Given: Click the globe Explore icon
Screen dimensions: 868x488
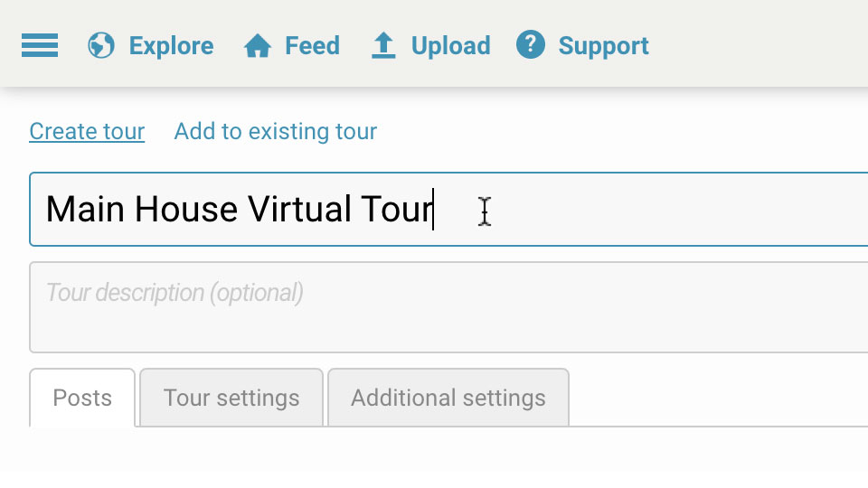Looking at the screenshot, I should tap(101, 45).
